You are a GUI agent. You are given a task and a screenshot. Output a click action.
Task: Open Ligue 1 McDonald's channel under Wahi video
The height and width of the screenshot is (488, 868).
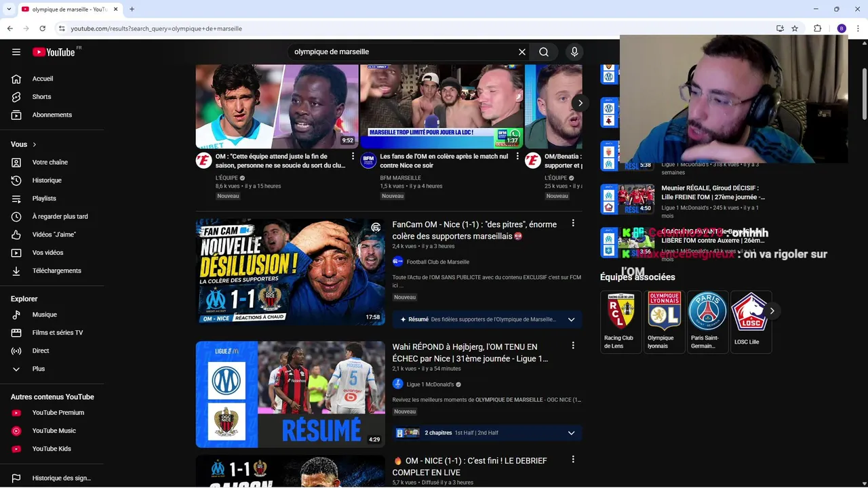tap(430, 384)
